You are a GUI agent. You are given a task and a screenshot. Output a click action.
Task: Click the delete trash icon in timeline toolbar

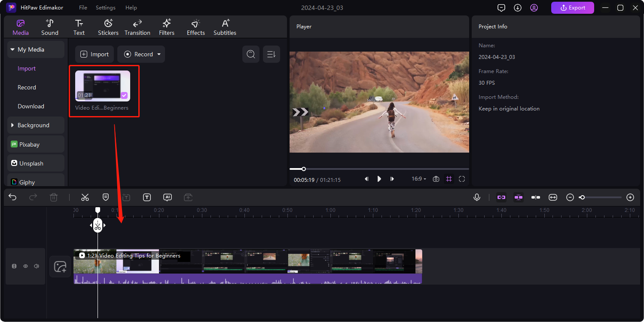point(54,197)
